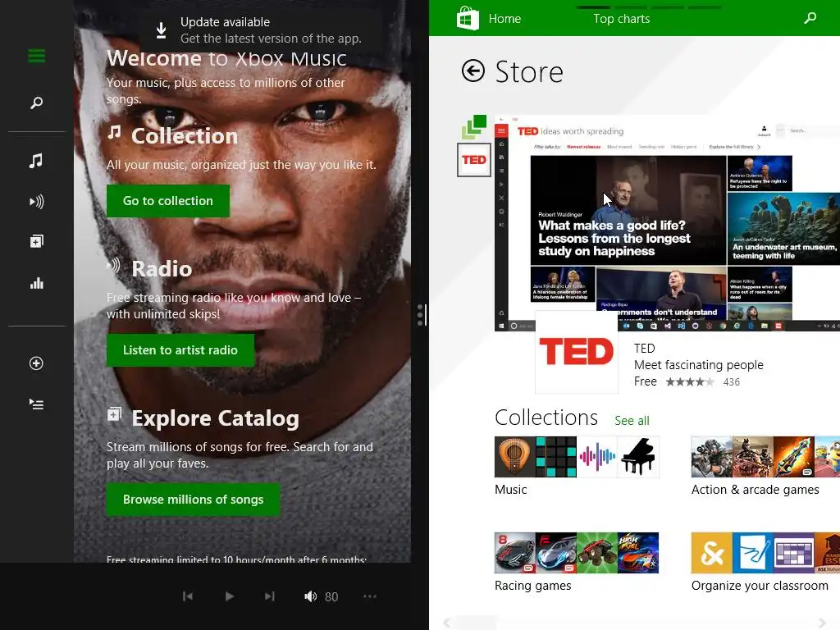Open the Radio heading in Xbox Music

pyautogui.click(x=162, y=269)
